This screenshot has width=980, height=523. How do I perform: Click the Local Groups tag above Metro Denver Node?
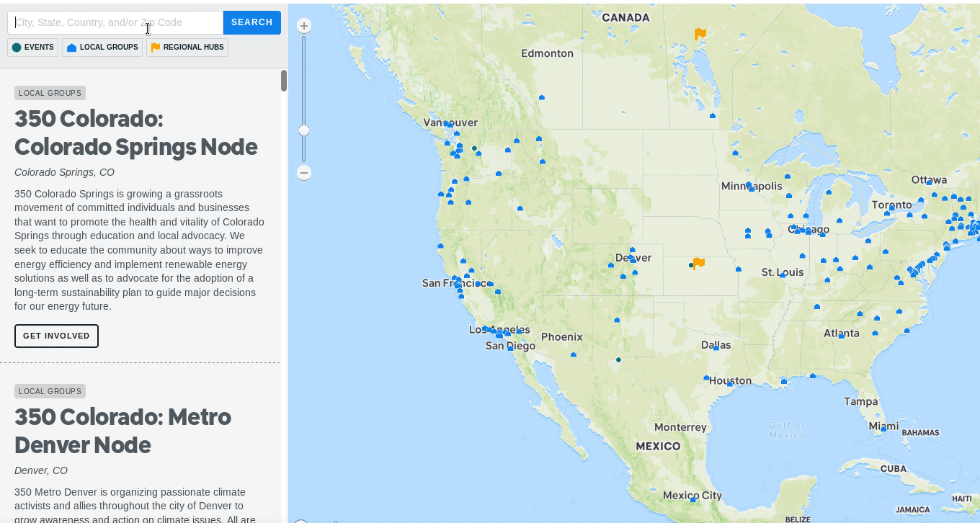[x=50, y=391]
